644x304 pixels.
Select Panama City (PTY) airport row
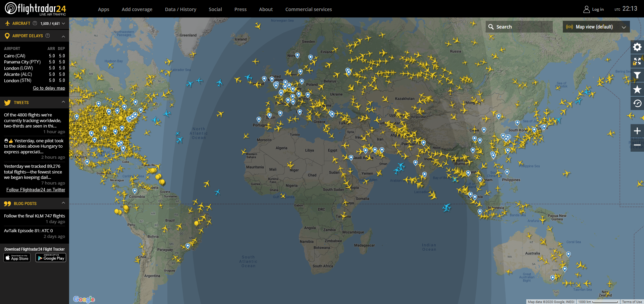(35, 62)
